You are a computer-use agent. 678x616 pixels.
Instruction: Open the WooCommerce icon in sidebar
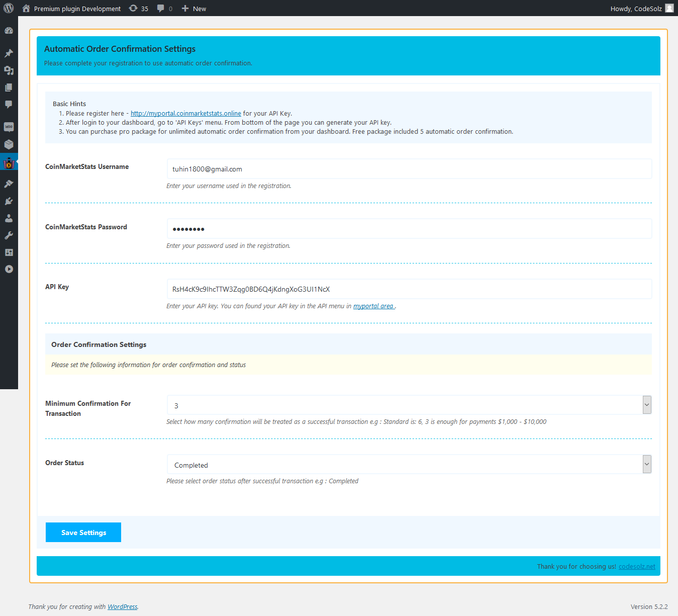(x=9, y=127)
